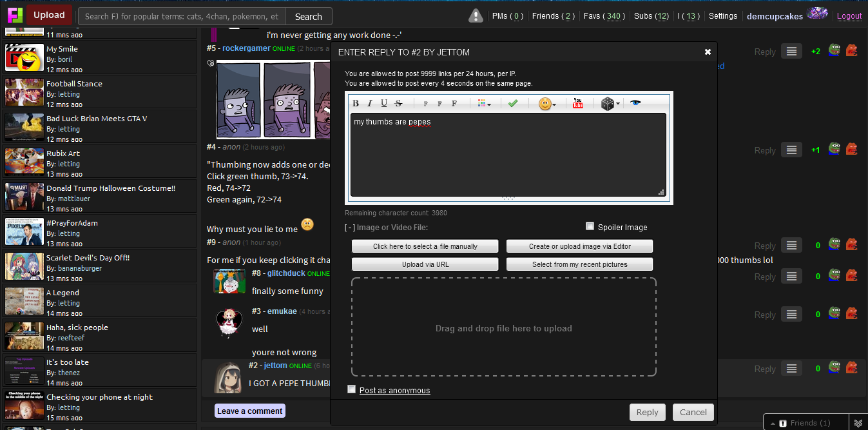Screen dimensions: 868x430
Task: Apply strikethrough formatting in editor toolbar
Action: 398,103
